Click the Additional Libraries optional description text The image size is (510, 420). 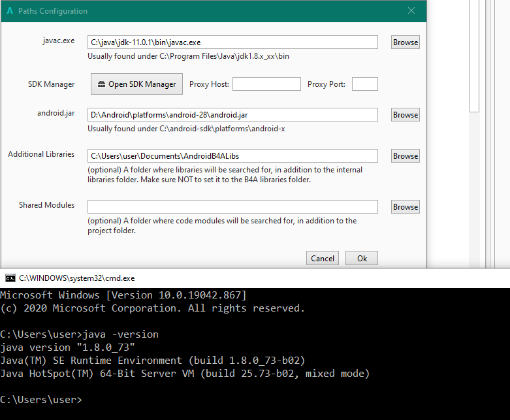[225, 174]
